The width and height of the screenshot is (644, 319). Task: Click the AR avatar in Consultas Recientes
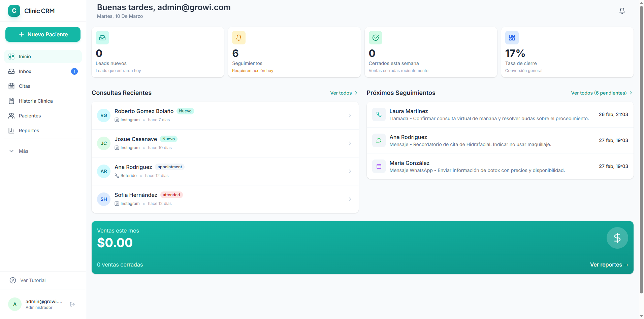tap(104, 171)
